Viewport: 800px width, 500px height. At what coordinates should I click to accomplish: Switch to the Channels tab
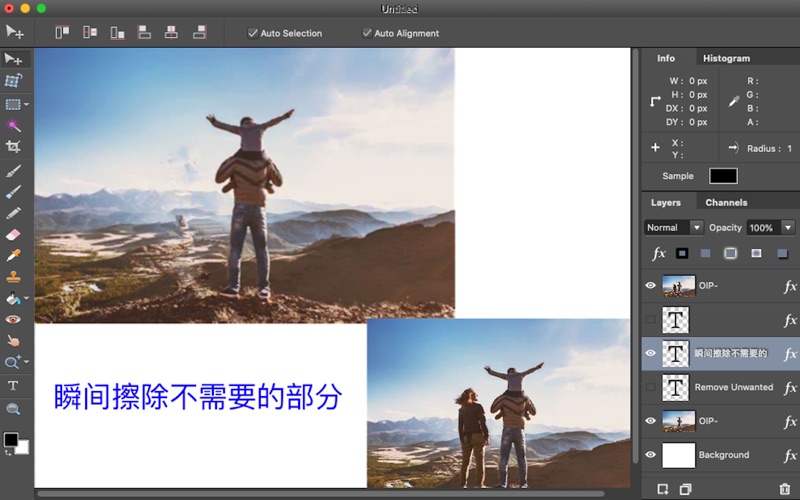click(726, 202)
